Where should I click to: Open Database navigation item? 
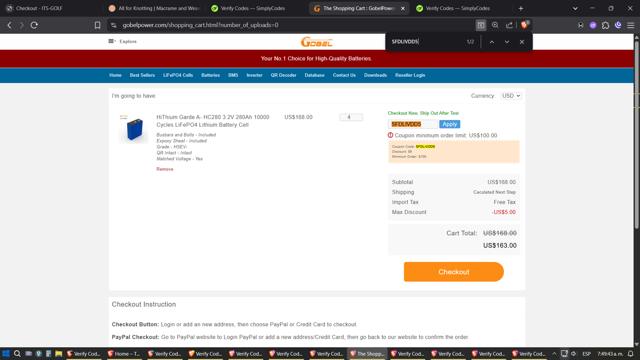click(x=314, y=75)
